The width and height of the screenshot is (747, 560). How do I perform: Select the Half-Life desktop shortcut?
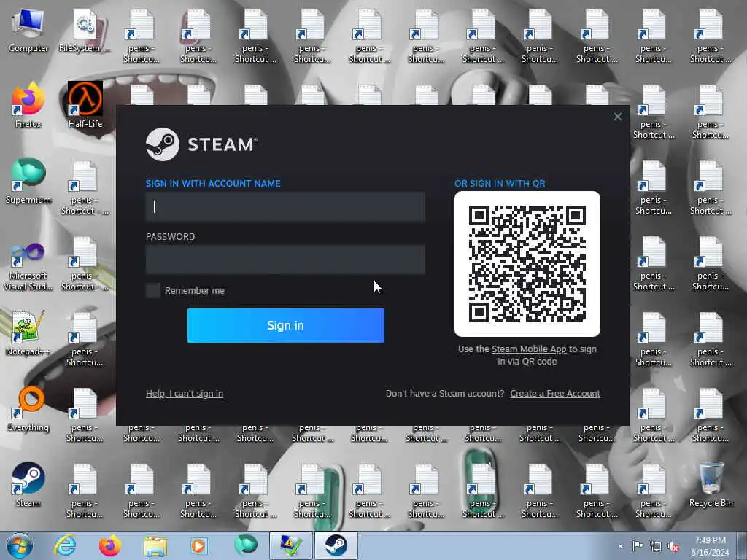pyautogui.click(x=85, y=106)
